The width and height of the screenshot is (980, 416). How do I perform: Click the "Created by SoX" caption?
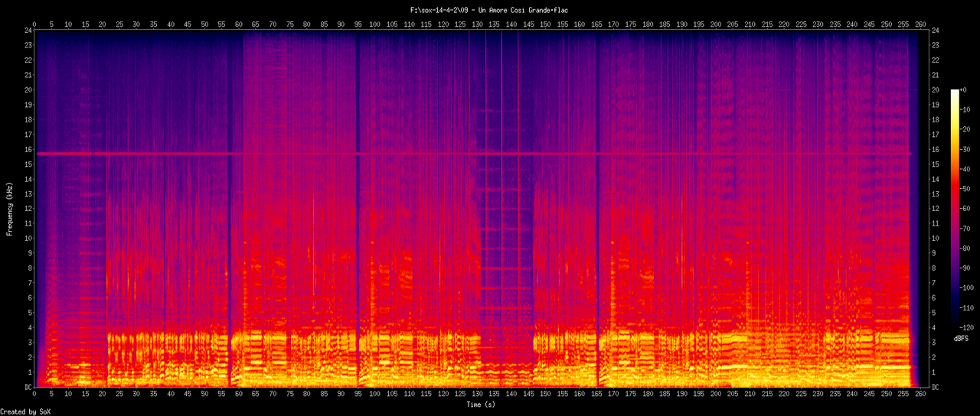tap(25, 411)
